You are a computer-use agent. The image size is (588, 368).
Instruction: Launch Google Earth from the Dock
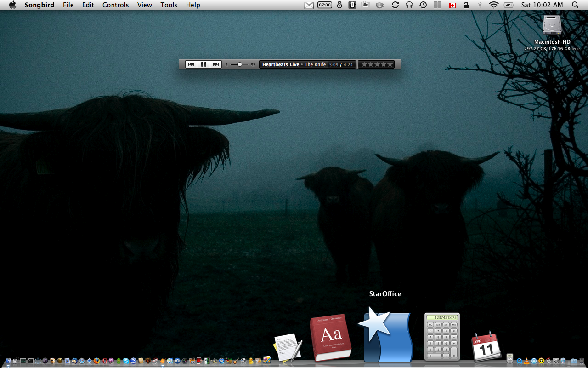133,361
